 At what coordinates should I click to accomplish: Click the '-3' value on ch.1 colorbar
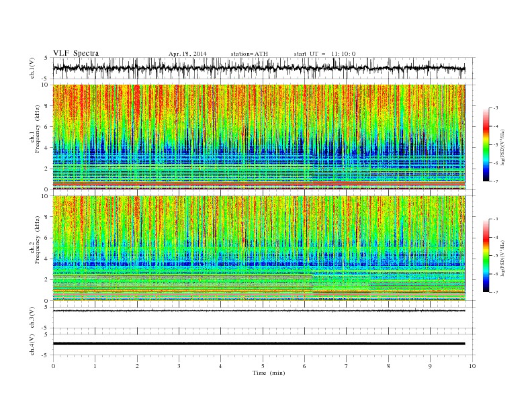[x=495, y=108]
